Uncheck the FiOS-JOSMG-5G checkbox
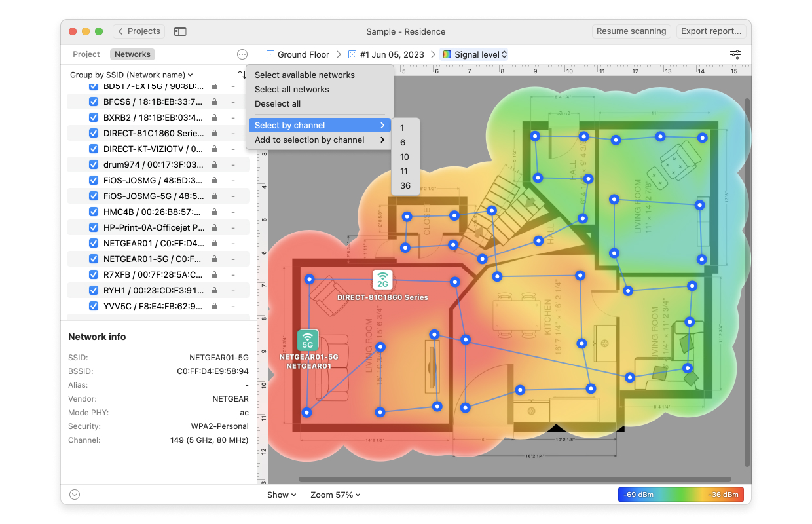Image resolution: width=812 pixels, height=524 pixels. click(x=93, y=196)
